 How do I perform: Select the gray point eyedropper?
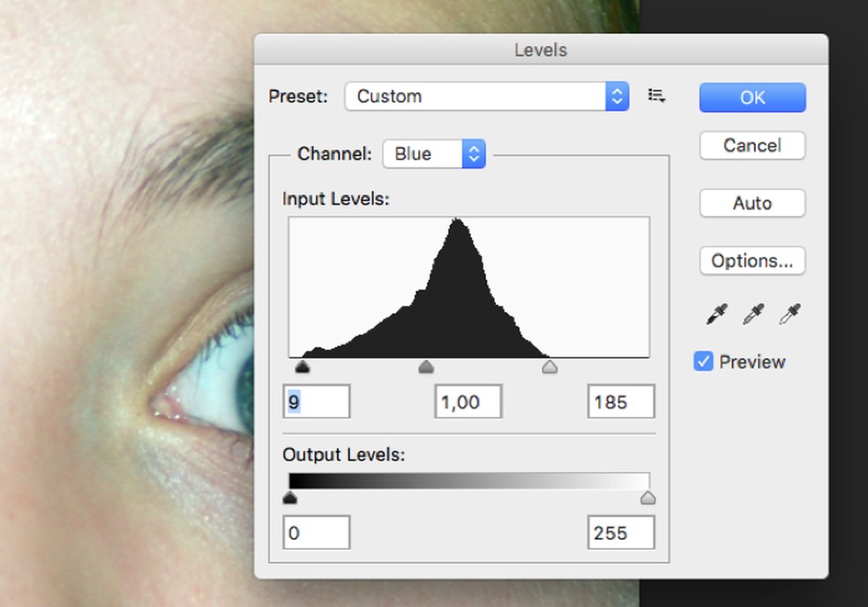752,315
